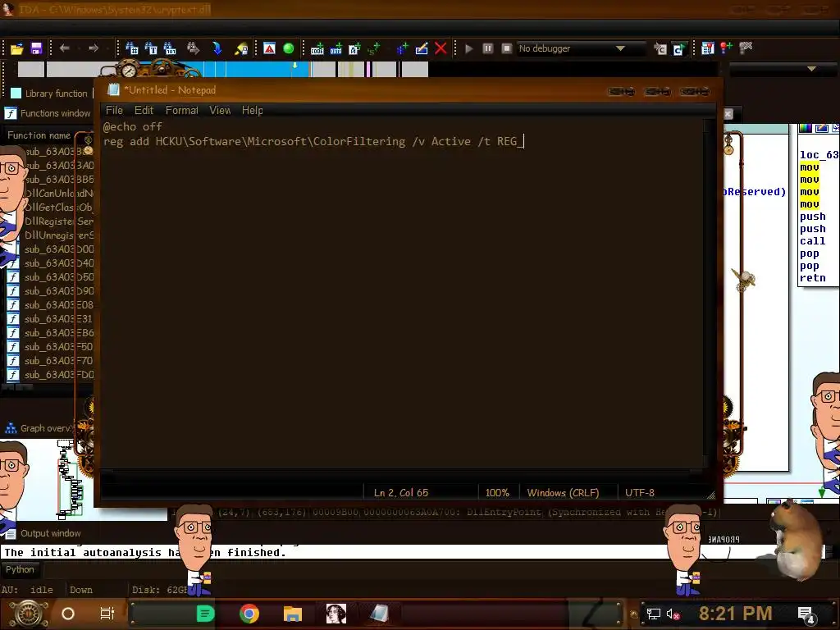The image size is (840, 630).
Task: Open File Explorer from the taskbar
Action: [x=293, y=614]
